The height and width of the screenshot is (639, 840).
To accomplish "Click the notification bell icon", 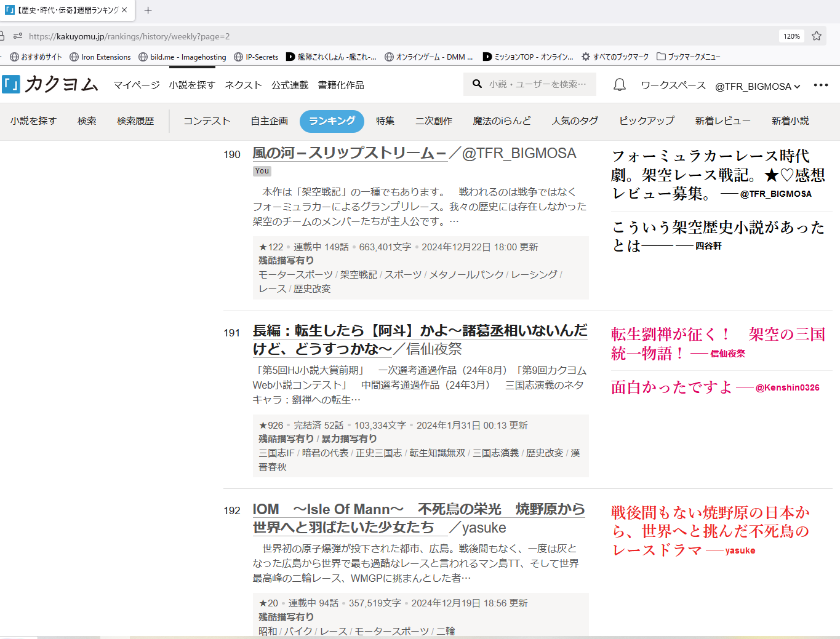I will 620,85.
